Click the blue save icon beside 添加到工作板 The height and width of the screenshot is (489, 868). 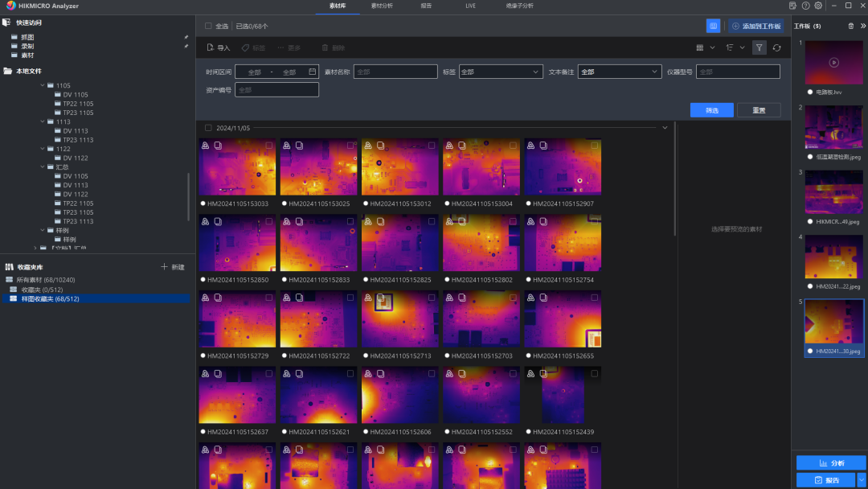pyautogui.click(x=713, y=26)
